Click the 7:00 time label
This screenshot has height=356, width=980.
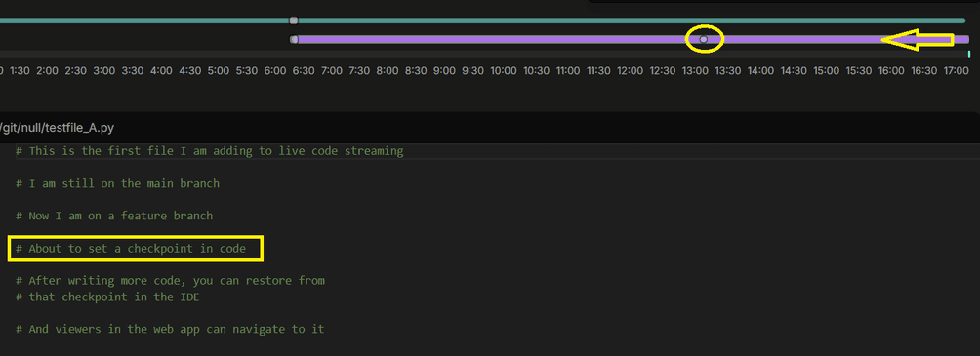[331, 70]
